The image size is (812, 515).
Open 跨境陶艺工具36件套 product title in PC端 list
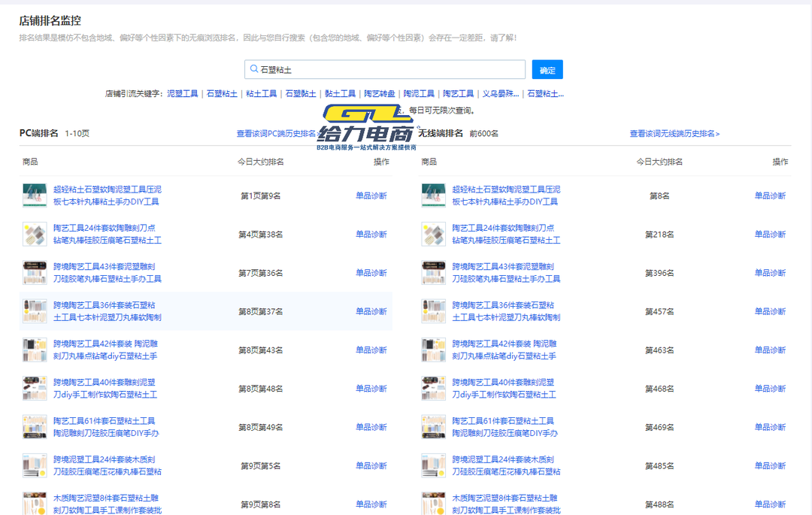pyautogui.click(x=107, y=311)
